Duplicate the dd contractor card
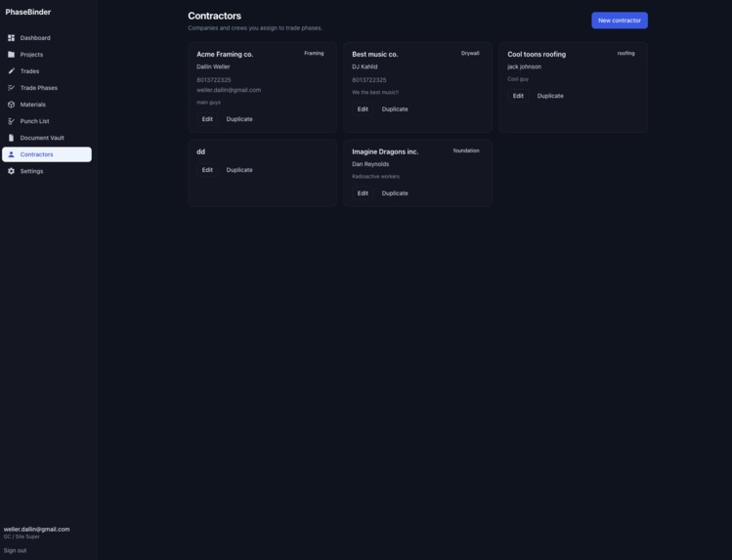Viewport: 732px width, 560px height. [x=239, y=170]
